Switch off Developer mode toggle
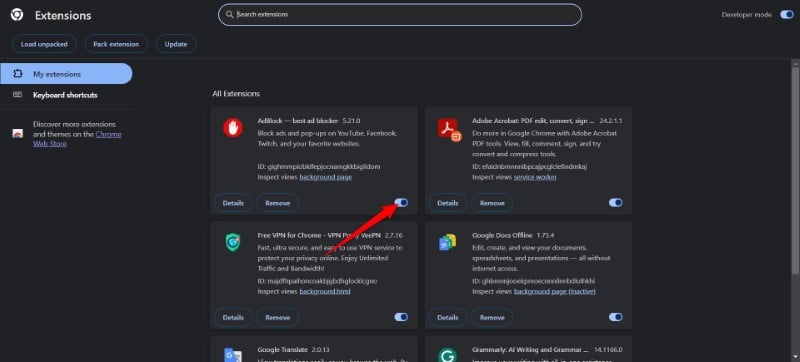This screenshot has height=362, width=800. (786, 15)
